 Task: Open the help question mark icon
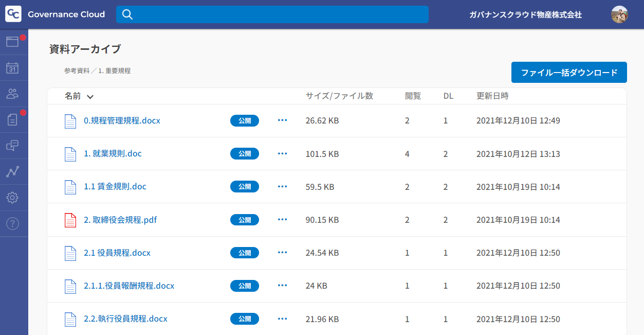(x=12, y=223)
